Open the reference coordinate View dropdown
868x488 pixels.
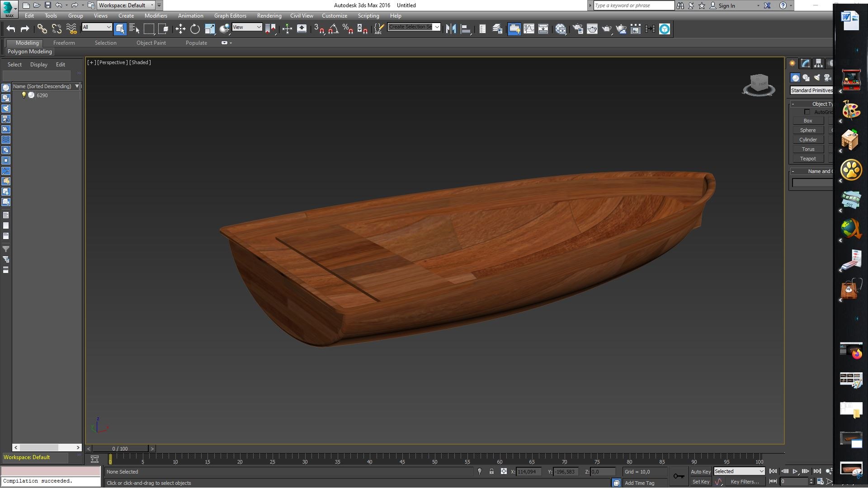247,27
